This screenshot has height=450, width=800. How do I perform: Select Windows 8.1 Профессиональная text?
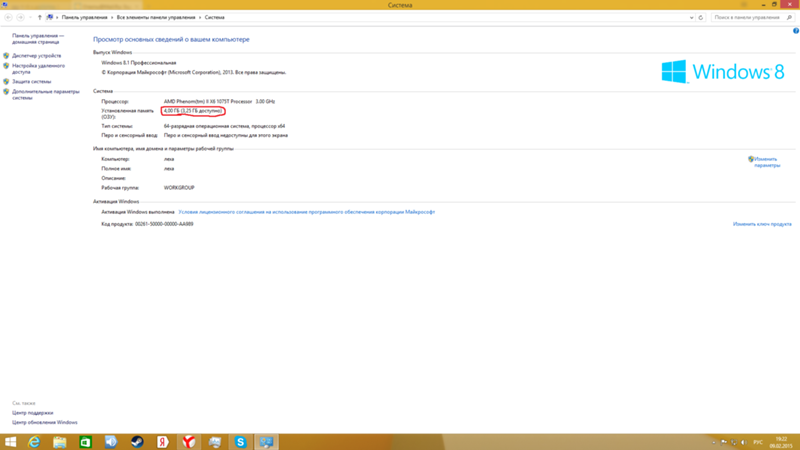pyautogui.click(x=139, y=63)
